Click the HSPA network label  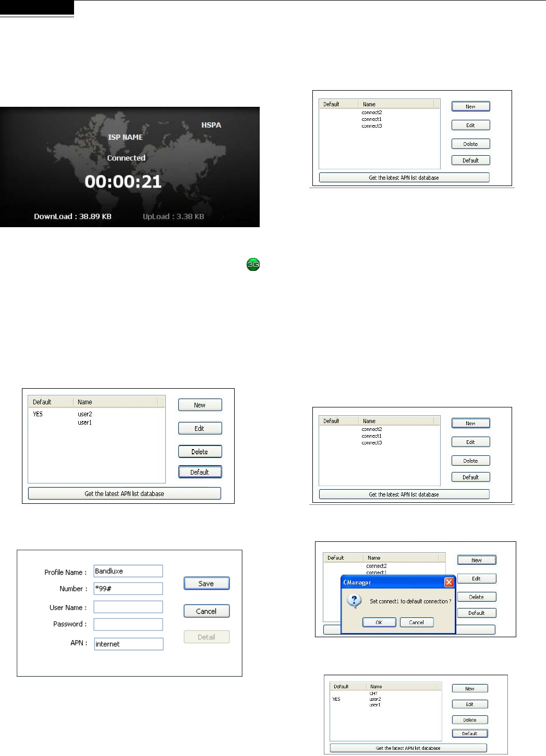click(x=211, y=125)
